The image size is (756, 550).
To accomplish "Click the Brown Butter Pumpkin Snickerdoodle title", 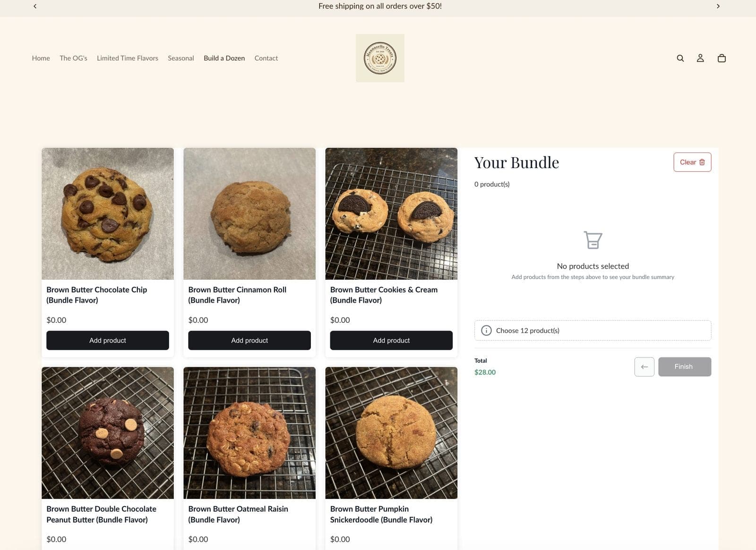I will click(x=381, y=514).
